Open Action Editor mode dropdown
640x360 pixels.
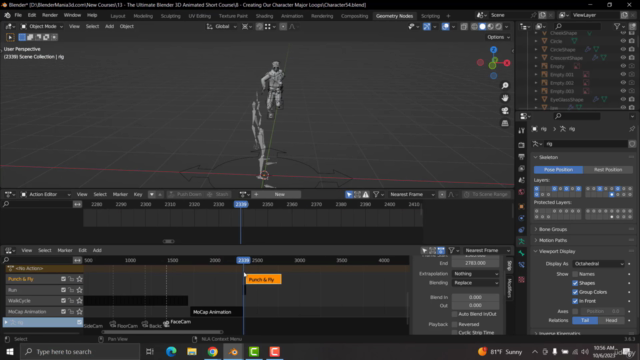(46, 194)
